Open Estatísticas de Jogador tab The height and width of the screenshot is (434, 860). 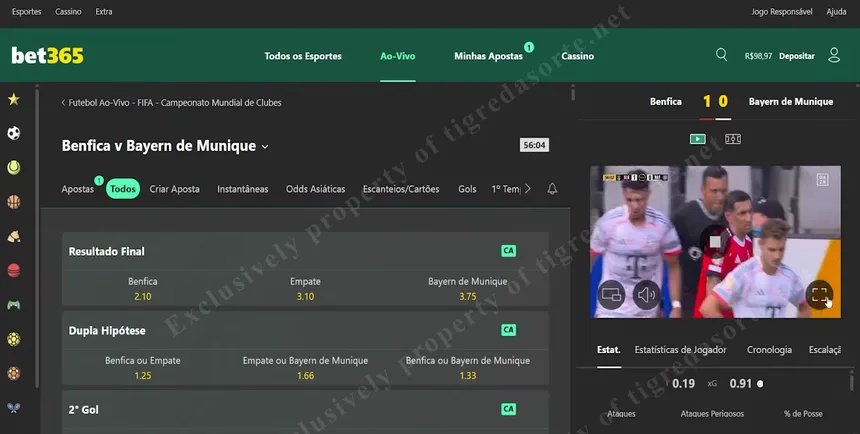click(x=680, y=350)
